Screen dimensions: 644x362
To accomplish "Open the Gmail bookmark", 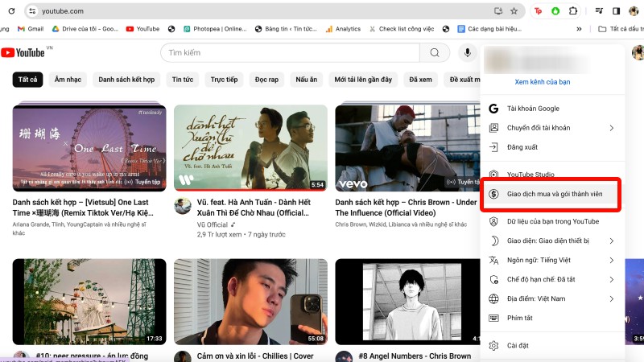I will pyautogui.click(x=31, y=29).
